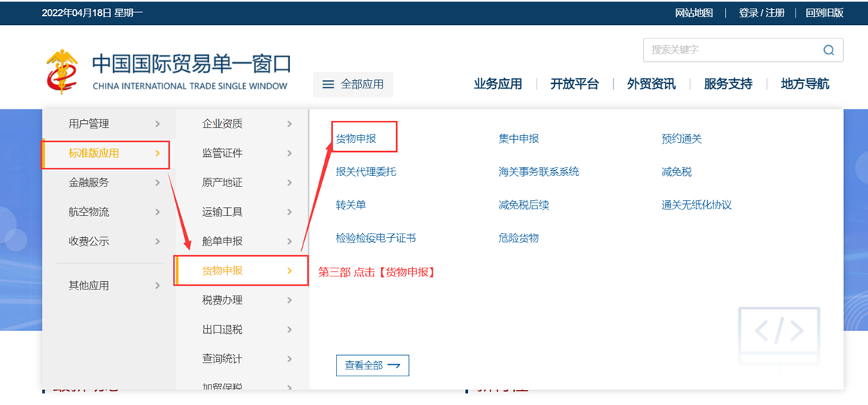Open the 全部应用 hamburger menu
Image resolution: width=868 pixels, height=405 pixels.
tap(353, 85)
